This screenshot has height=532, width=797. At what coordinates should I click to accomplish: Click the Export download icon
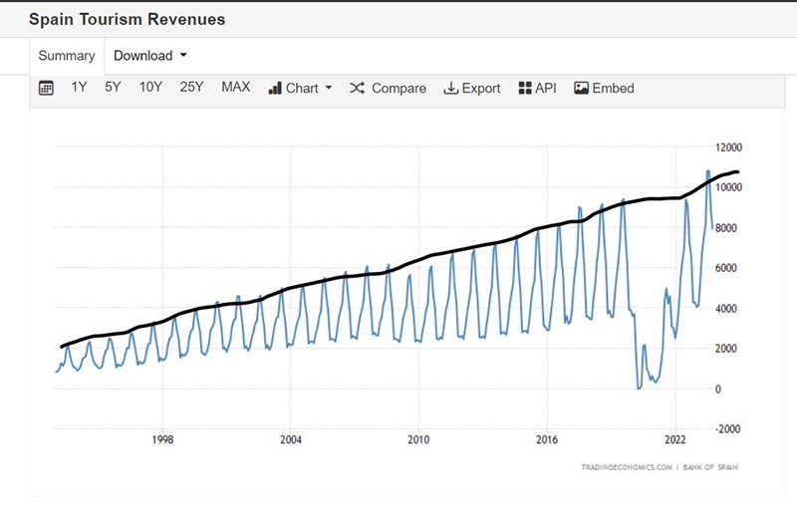(450, 88)
